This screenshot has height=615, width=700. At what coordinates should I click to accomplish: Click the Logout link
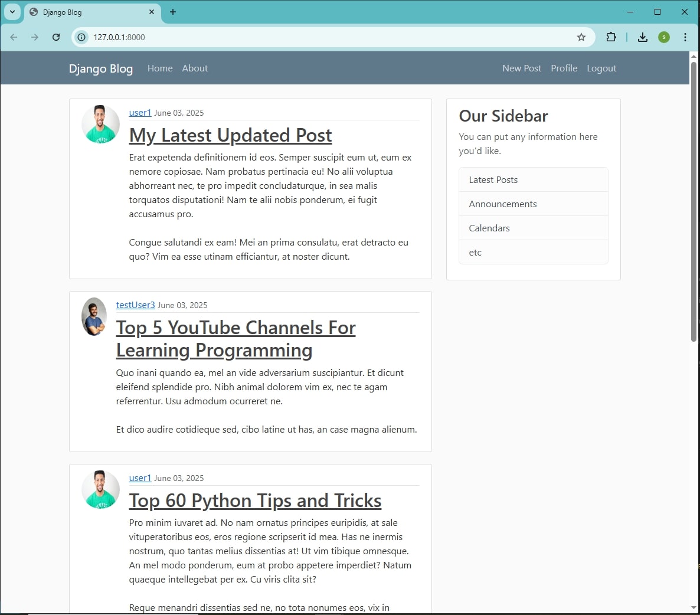pos(601,68)
